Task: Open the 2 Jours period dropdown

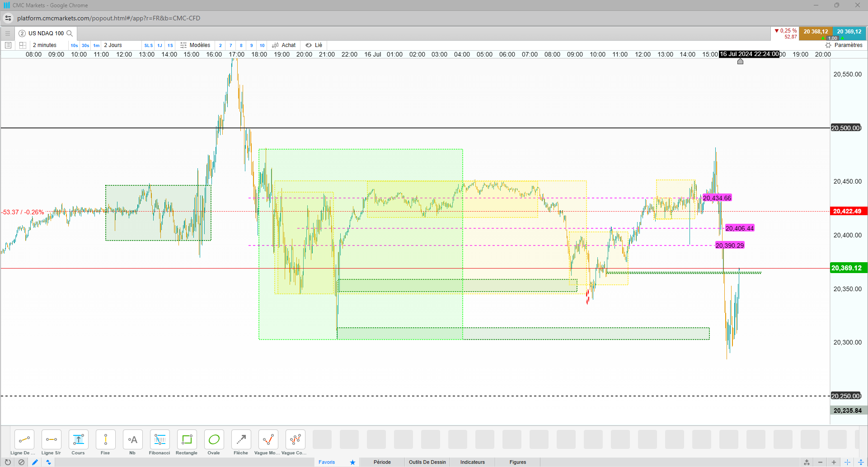Action: pyautogui.click(x=113, y=45)
